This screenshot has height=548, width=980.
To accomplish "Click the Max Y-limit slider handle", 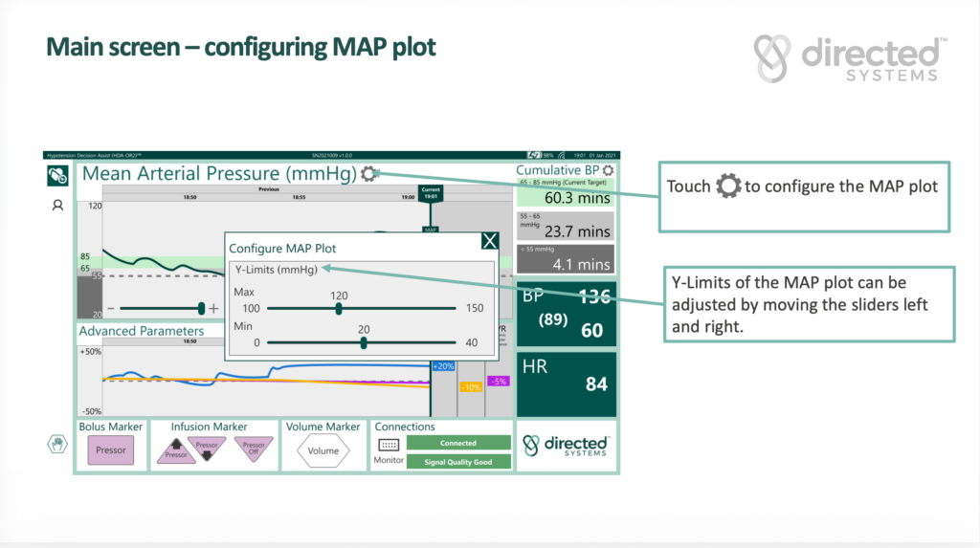I will pyautogui.click(x=339, y=309).
